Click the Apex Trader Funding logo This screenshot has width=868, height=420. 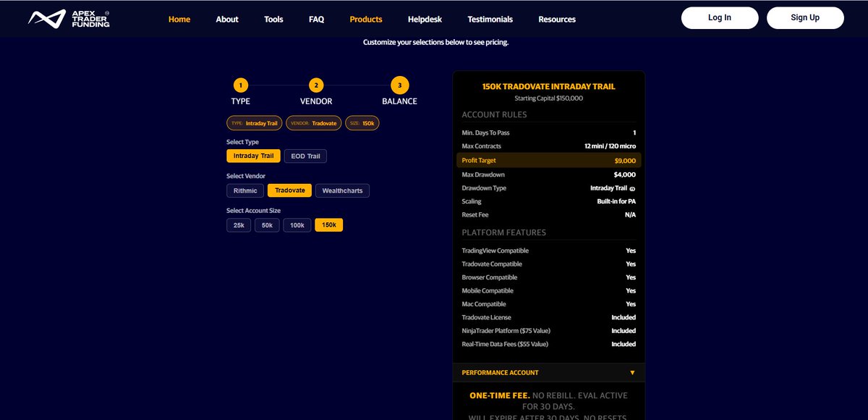pos(69,19)
